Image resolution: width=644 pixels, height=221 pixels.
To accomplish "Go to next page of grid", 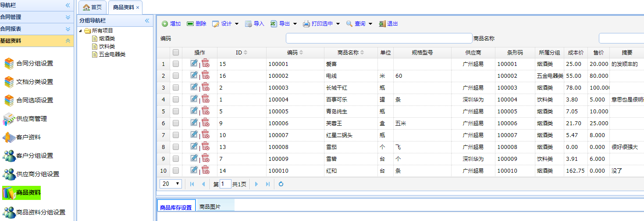I will point(256,184).
